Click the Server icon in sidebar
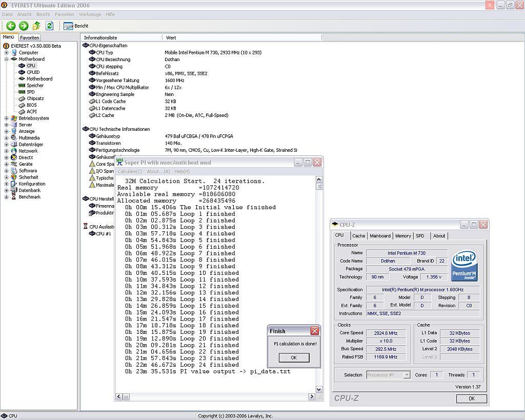This screenshot has height=420, width=525. click(x=14, y=125)
